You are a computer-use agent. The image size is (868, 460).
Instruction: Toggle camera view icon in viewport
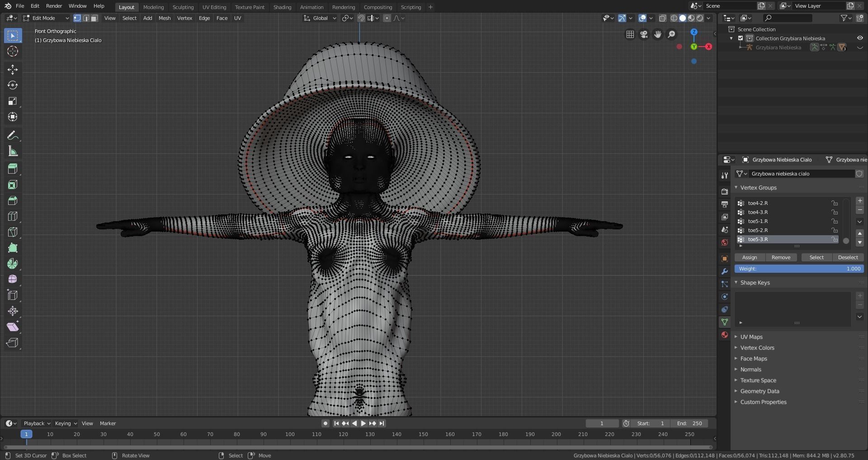644,34
